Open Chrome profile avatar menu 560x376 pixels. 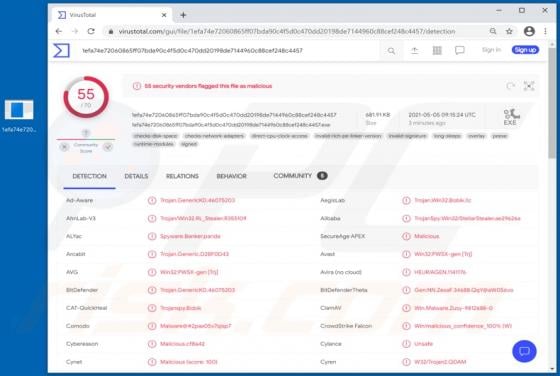coord(529,31)
